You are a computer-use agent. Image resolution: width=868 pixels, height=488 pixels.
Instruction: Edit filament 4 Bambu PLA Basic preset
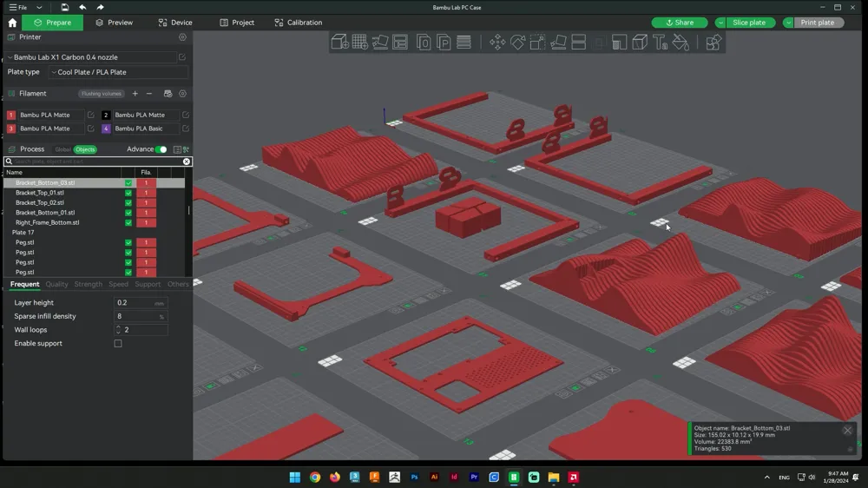[x=186, y=128]
